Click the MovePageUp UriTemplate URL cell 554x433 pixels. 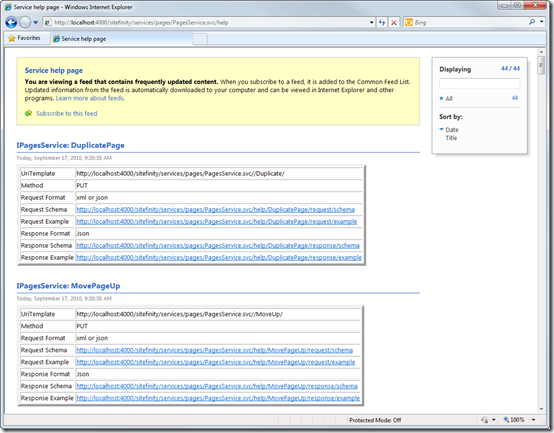pyautogui.click(x=218, y=314)
